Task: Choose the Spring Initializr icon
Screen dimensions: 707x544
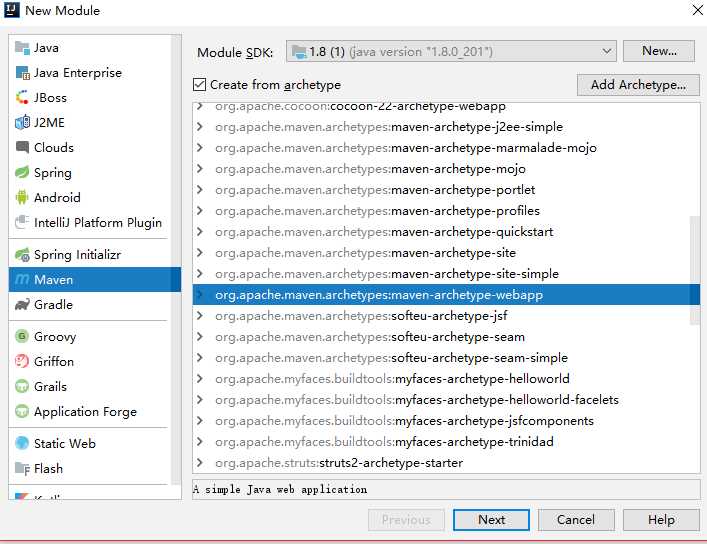Action: pos(22,254)
